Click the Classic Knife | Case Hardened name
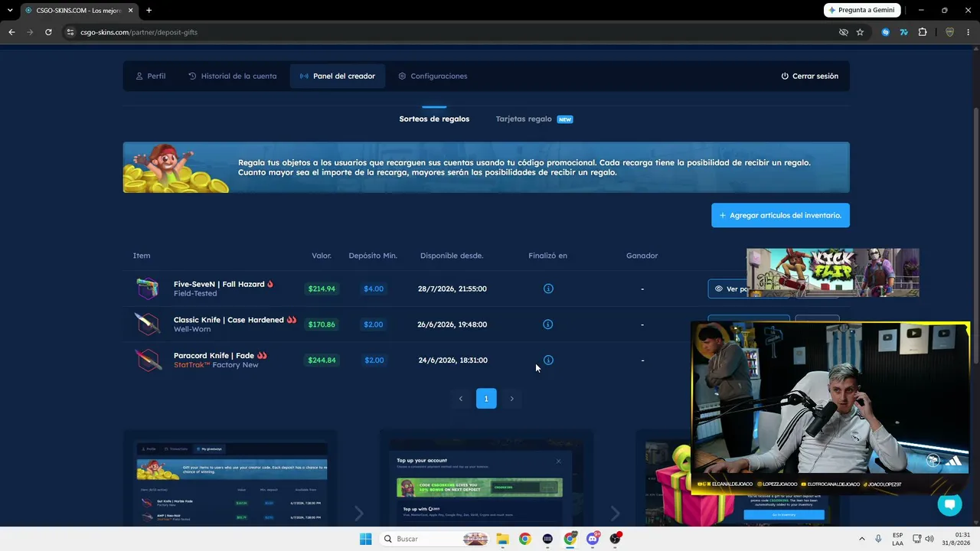Image resolution: width=980 pixels, height=551 pixels. pyautogui.click(x=229, y=320)
